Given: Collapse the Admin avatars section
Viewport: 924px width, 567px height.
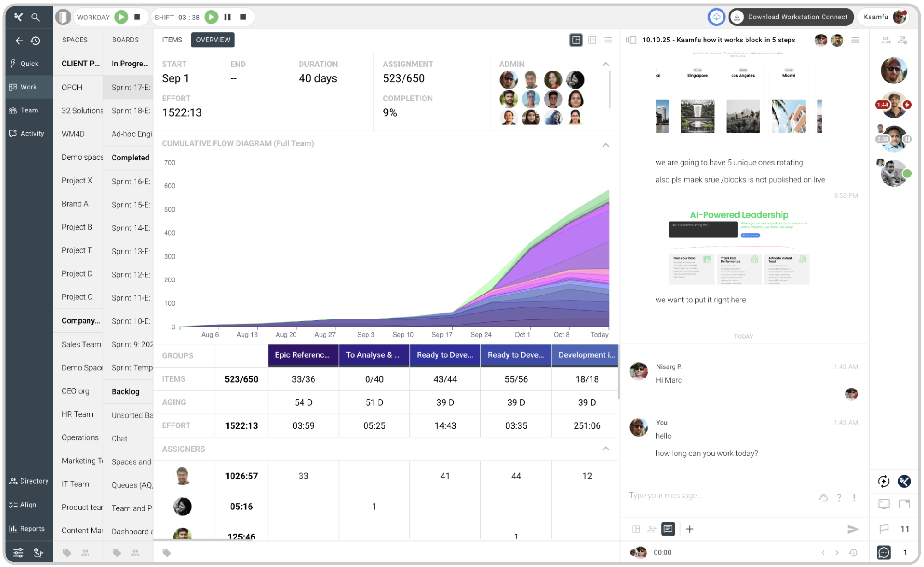Looking at the screenshot, I should (605, 64).
